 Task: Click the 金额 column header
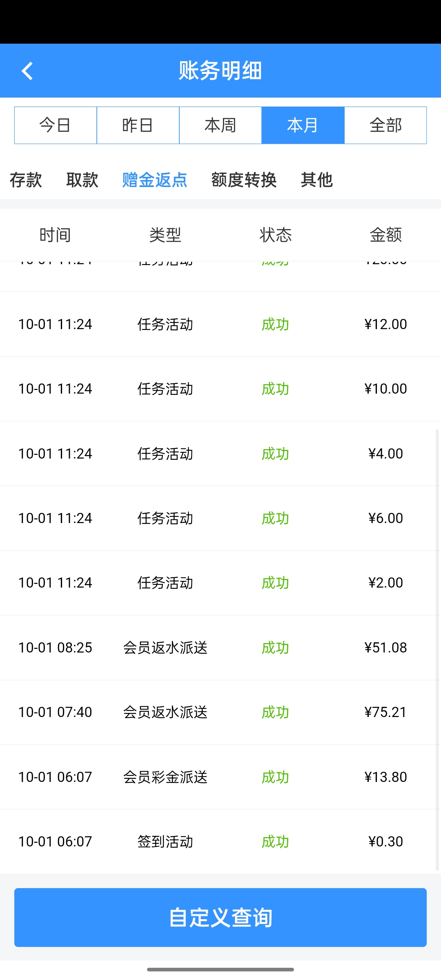click(385, 235)
